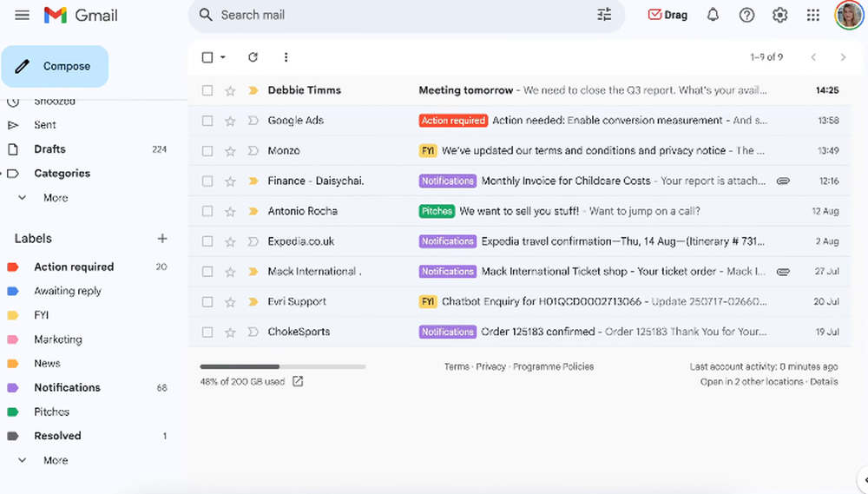Create new label with plus icon

[x=162, y=239]
